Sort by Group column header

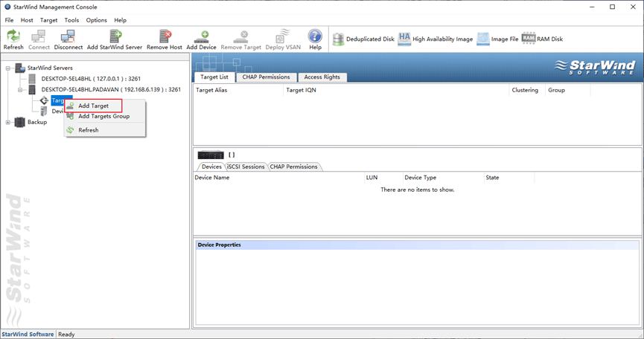tap(567, 90)
